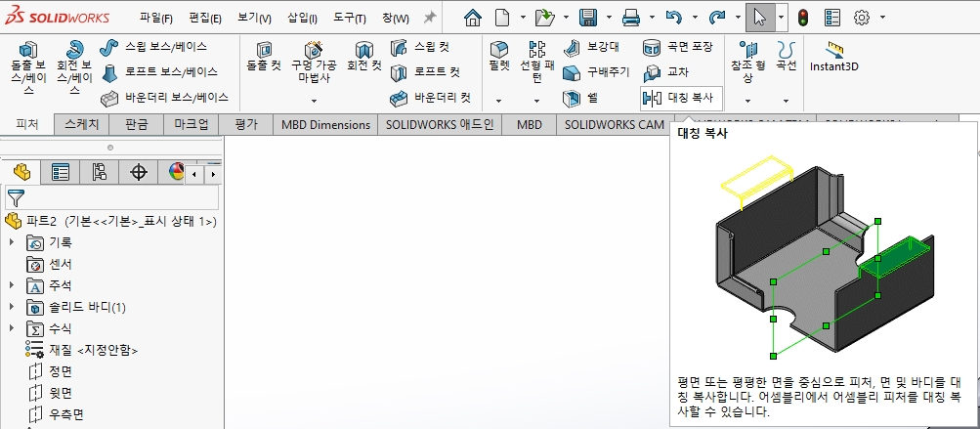Save the current document
The image size is (980, 429).
pos(588,18)
